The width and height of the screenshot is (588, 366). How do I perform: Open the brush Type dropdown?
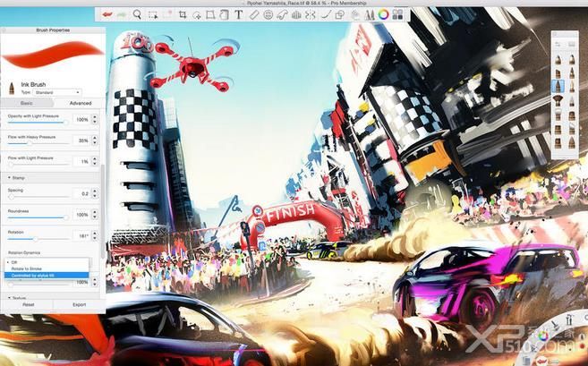click(x=57, y=92)
